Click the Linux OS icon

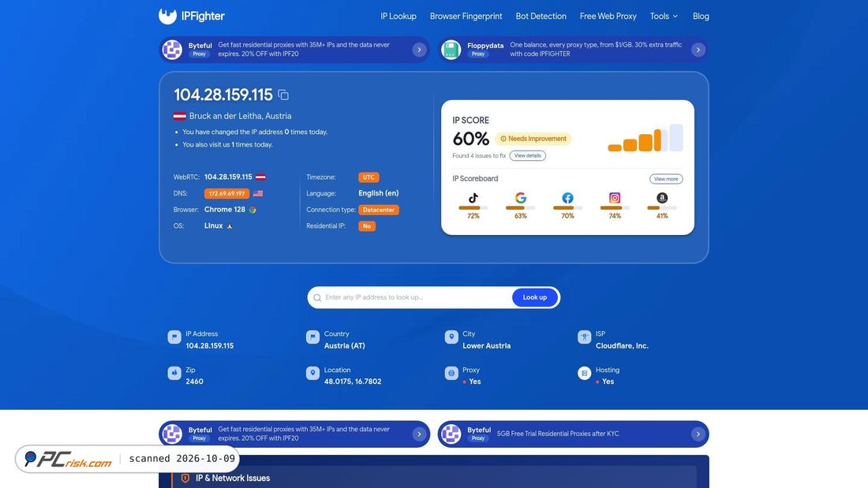[x=229, y=225]
